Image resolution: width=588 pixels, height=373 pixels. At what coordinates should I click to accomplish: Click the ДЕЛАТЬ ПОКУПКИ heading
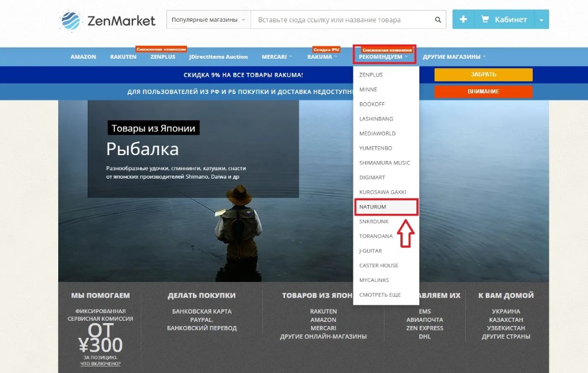[201, 295]
